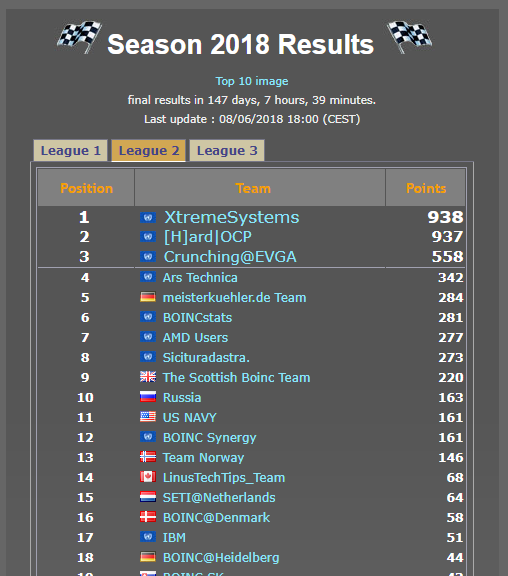Click the Canadian flag beside LinusTechTips_Team
Viewport: 508px width, 576px height.
148,477
